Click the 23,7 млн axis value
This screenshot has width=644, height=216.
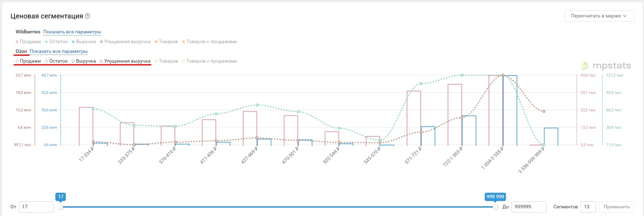pos(23,75)
